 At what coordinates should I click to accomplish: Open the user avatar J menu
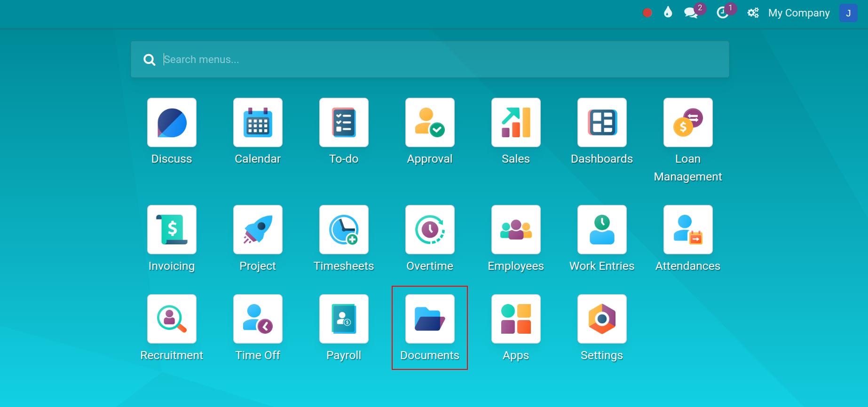click(848, 13)
